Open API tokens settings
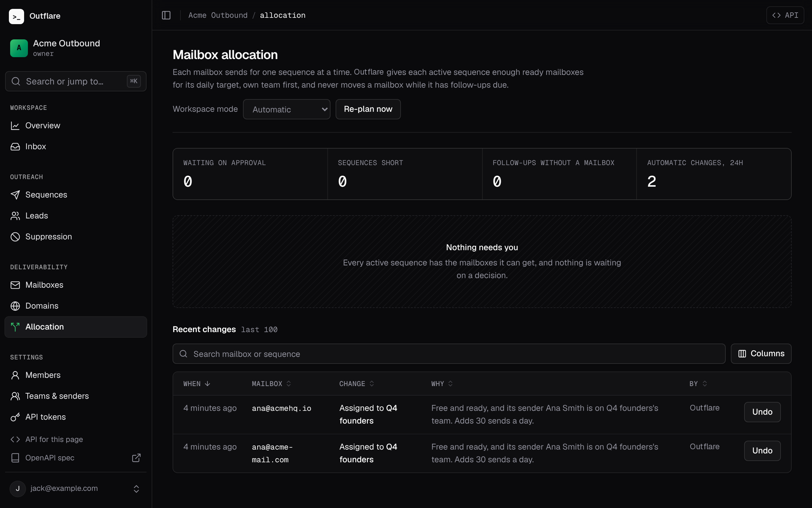Screen dimensions: 812x508 pyautogui.click(x=76, y=417)
